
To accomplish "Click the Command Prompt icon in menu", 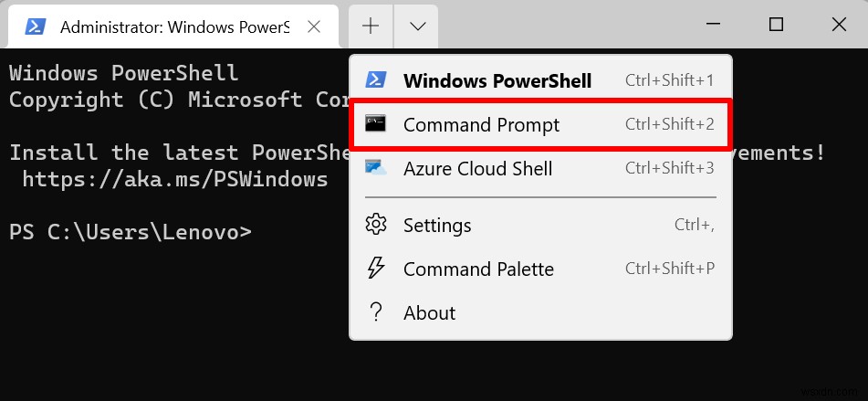I will click(375, 124).
